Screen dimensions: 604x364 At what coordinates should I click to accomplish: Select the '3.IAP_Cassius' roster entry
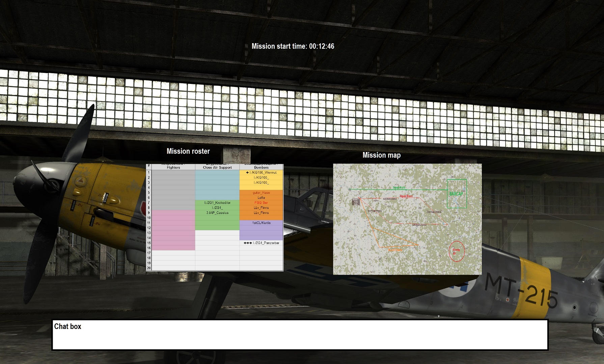pos(217,213)
